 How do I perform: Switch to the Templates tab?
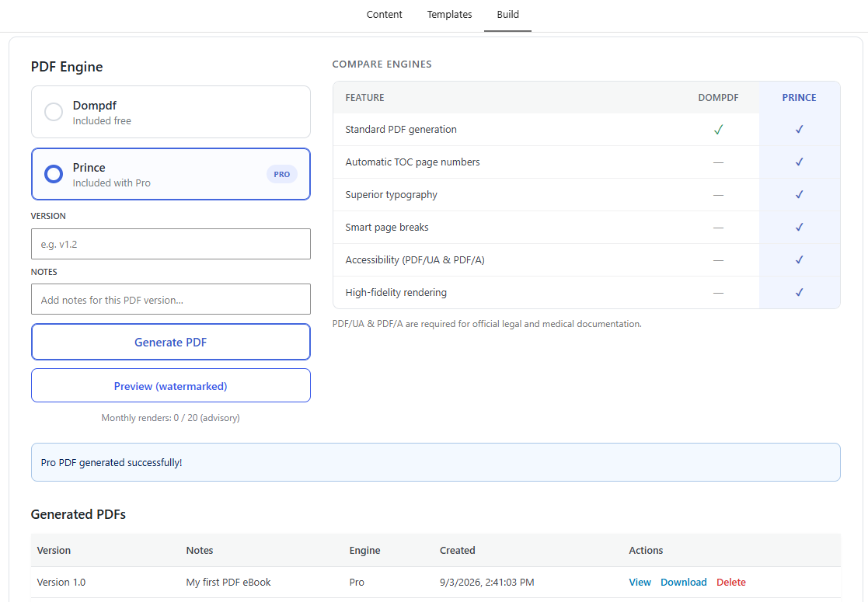[x=449, y=15]
